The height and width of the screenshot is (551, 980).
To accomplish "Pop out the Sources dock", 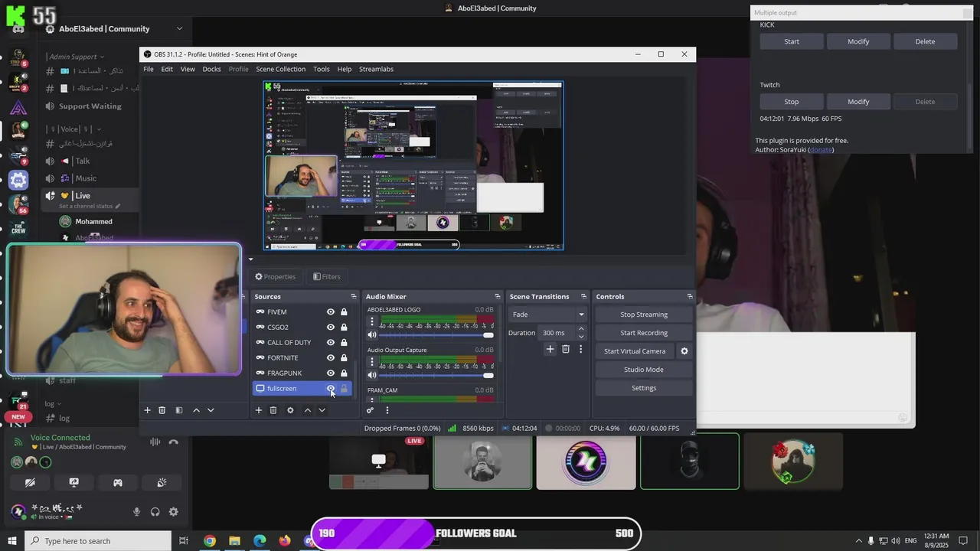I will click(354, 297).
